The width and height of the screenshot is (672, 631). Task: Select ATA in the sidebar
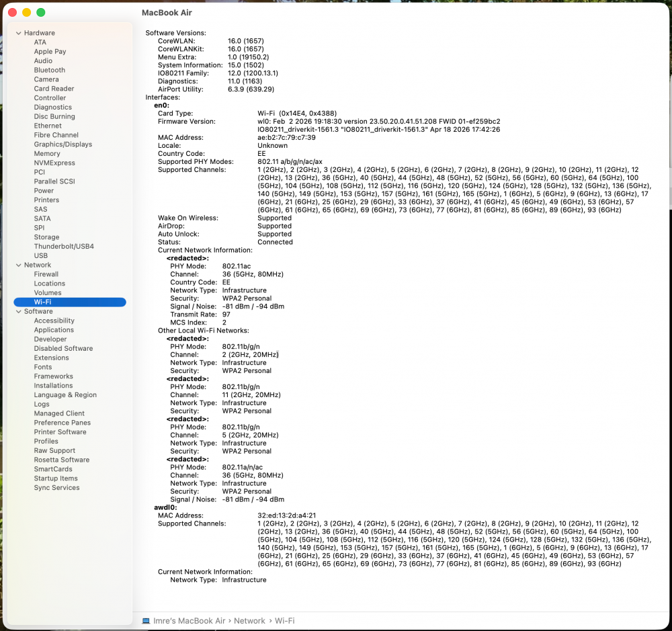click(40, 42)
